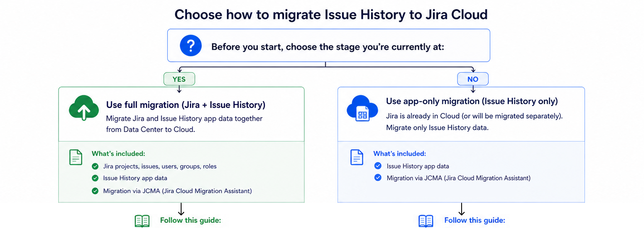Click the green document icon beside What's included
Viewport: 644px width, 228px height.
75,157
